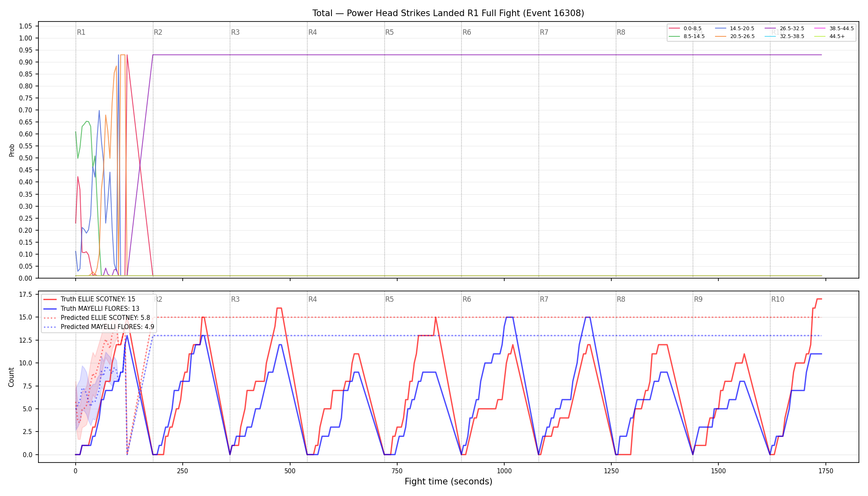Image resolution: width=868 pixels, height=496 pixels.
Task: Click the Prob y-axis label
Action: pyautogui.click(x=12, y=150)
